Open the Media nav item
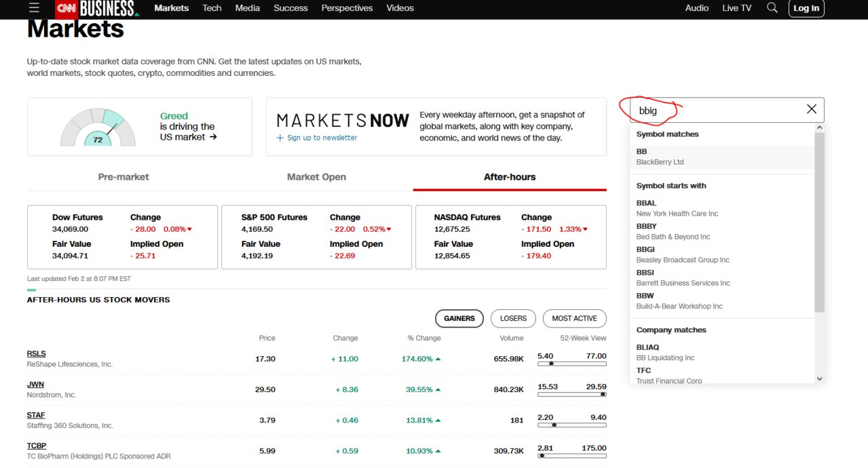The image size is (868, 468). pyautogui.click(x=248, y=8)
